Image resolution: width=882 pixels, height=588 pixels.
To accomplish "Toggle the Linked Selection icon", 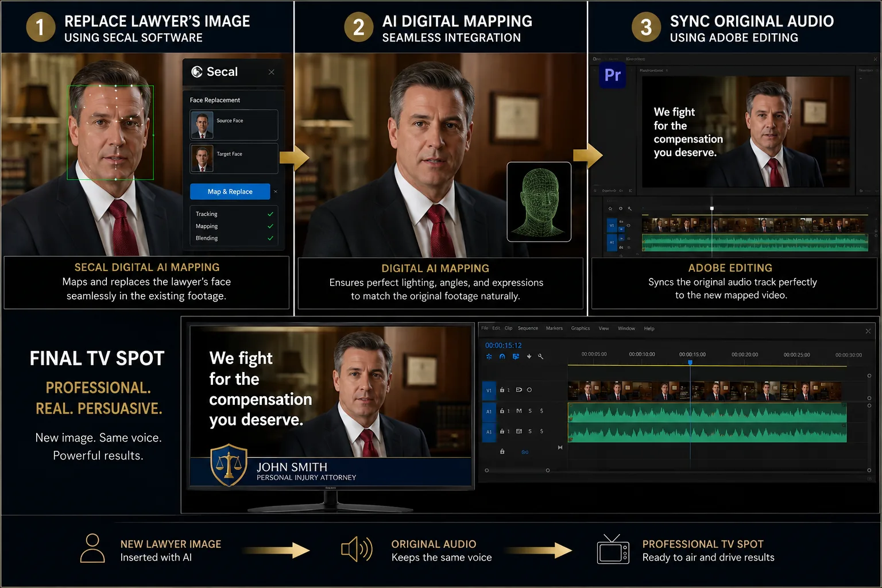I will (x=516, y=357).
